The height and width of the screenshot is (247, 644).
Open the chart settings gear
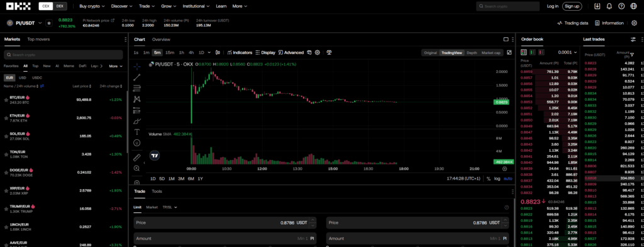(x=318, y=53)
